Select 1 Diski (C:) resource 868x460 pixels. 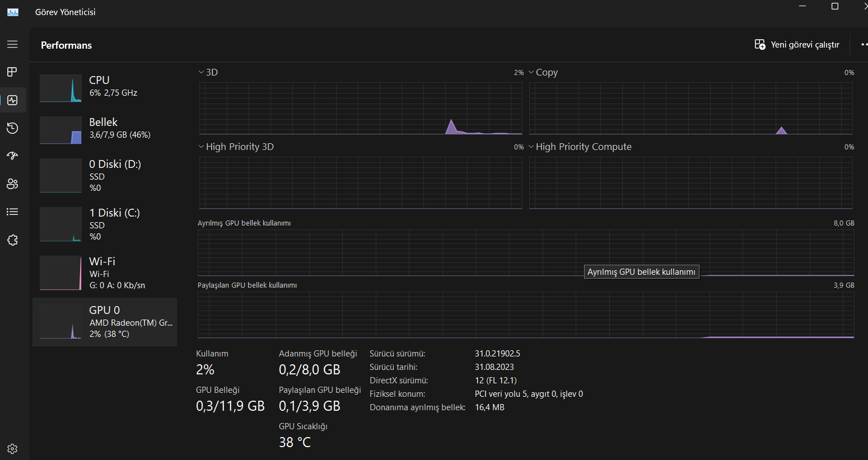tap(105, 224)
